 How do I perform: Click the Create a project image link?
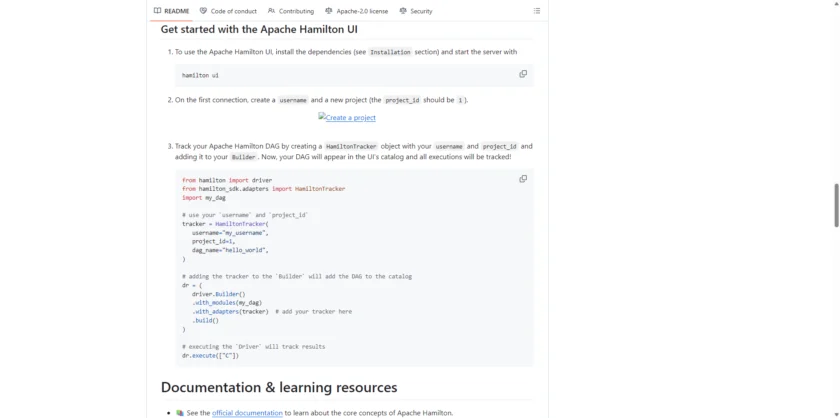point(347,117)
